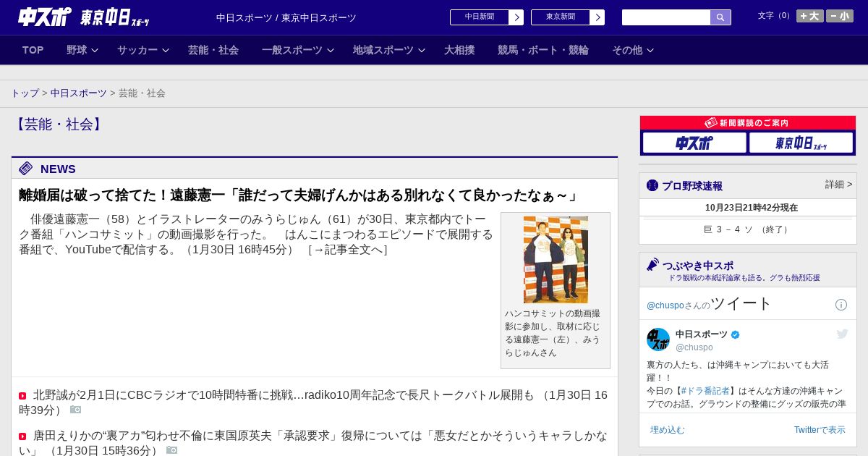Click the arrow next to 東京新聞

(597, 17)
